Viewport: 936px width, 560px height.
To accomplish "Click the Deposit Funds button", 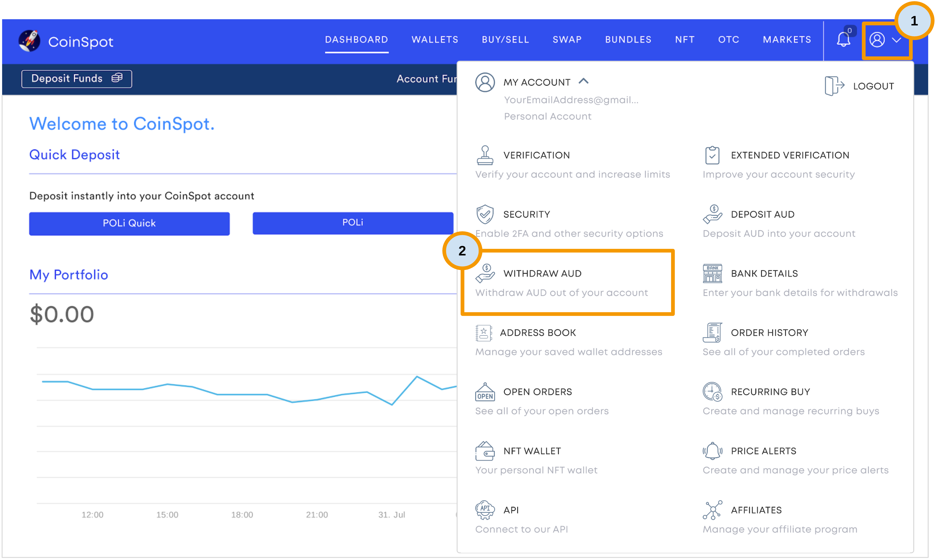I will (x=77, y=78).
